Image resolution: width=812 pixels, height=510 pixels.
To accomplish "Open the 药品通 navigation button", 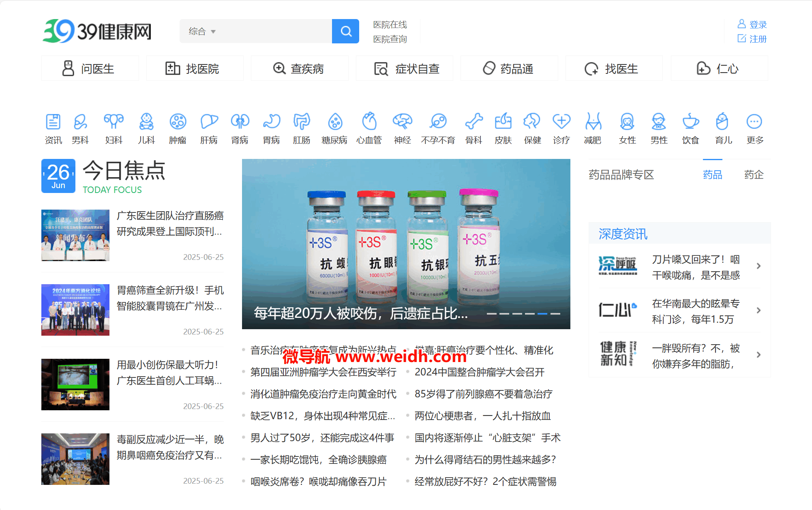I will (x=509, y=69).
